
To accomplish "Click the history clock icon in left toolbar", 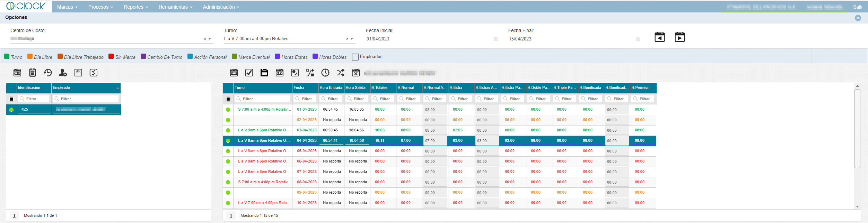I will pyautogui.click(x=48, y=73).
